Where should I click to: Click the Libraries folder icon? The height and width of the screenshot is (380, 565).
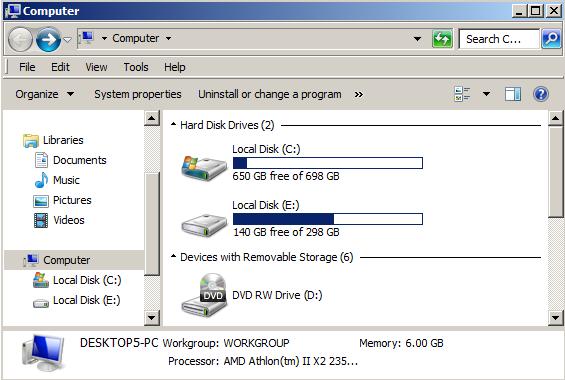point(31,141)
